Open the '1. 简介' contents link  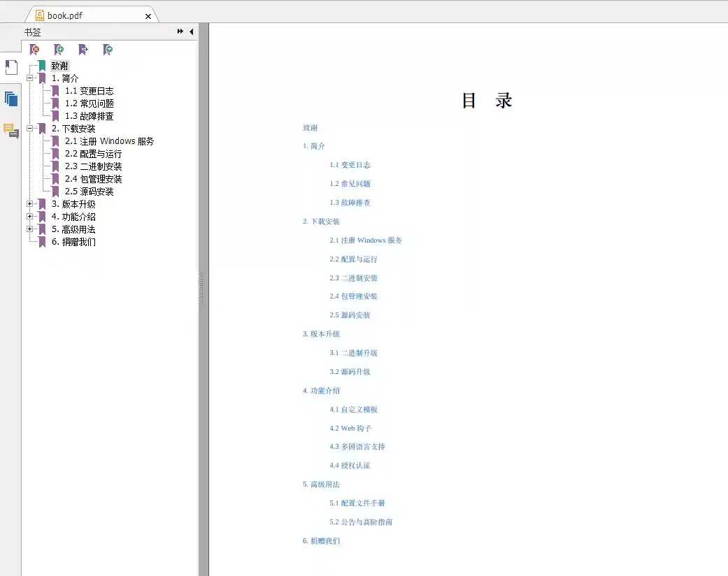pos(314,146)
